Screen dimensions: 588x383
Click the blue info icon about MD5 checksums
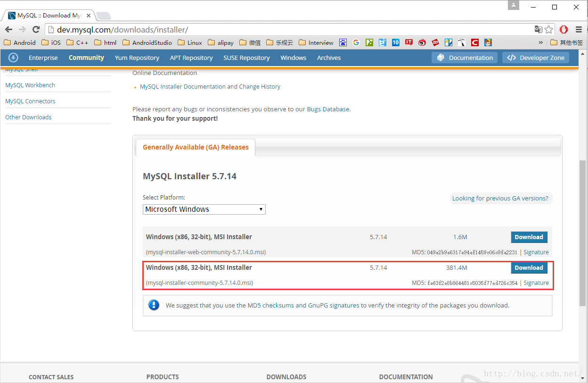pyautogui.click(x=154, y=305)
